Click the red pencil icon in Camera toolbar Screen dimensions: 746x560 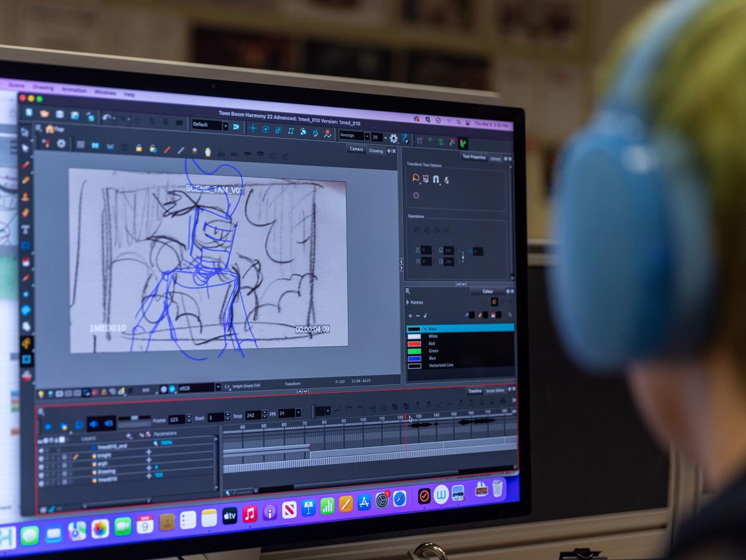(x=167, y=150)
